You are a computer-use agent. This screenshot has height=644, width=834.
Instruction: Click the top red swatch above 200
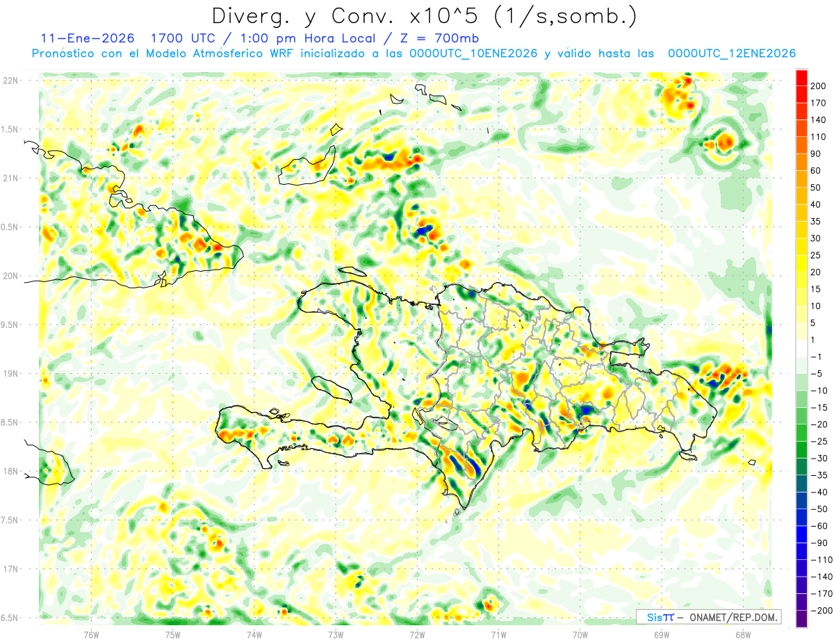(801, 78)
